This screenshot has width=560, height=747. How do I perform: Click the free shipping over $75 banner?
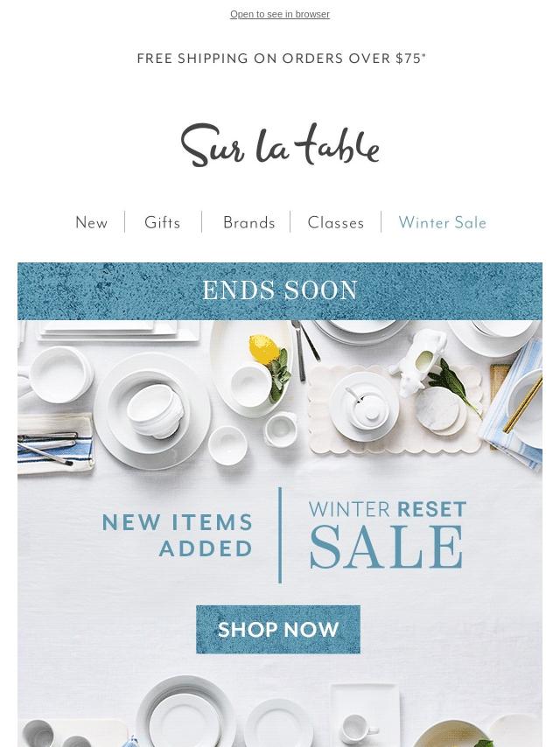pyautogui.click(x=281, y=58)
